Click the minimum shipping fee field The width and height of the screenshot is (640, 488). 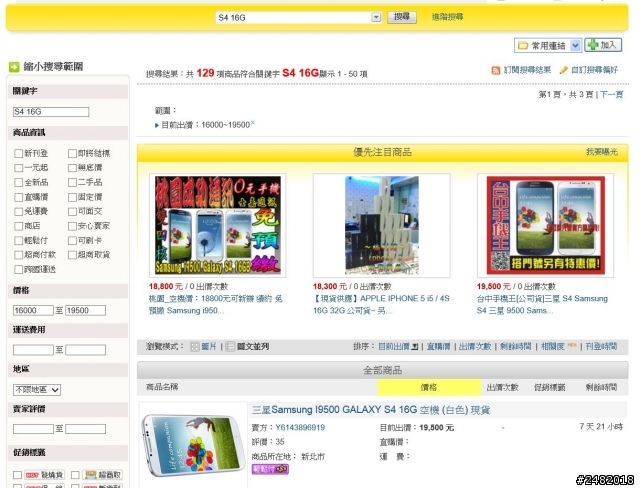point(33,350)
